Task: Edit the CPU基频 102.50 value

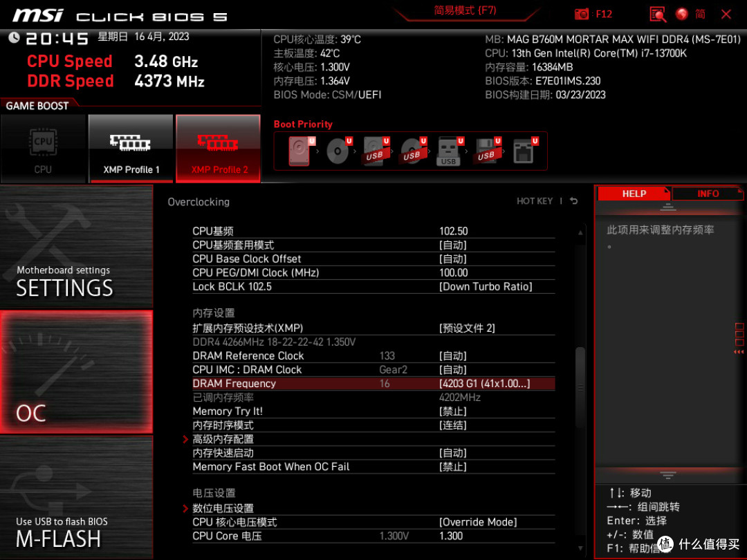Action: [454, 232]
